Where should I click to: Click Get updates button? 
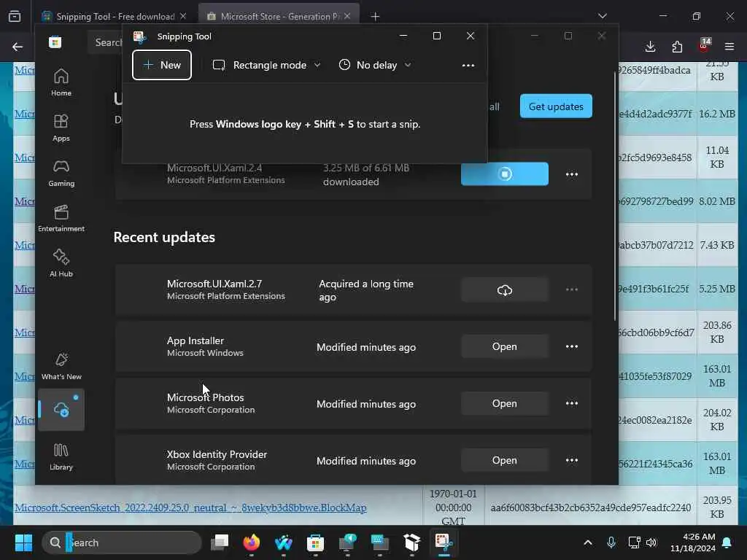556,106
